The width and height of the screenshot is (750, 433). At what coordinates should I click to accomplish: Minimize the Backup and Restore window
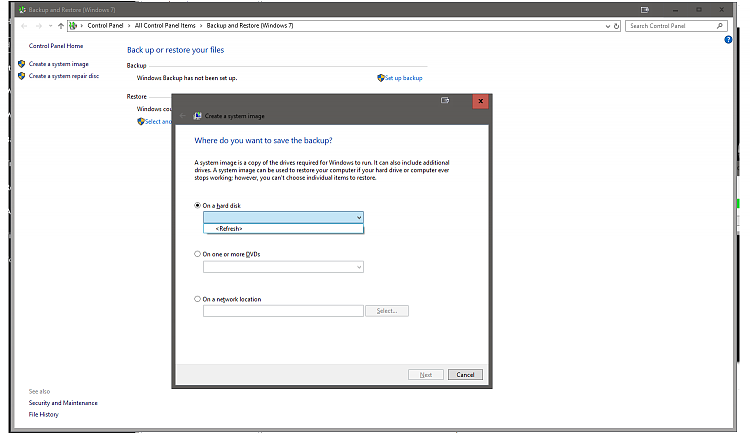coord(675,10)
